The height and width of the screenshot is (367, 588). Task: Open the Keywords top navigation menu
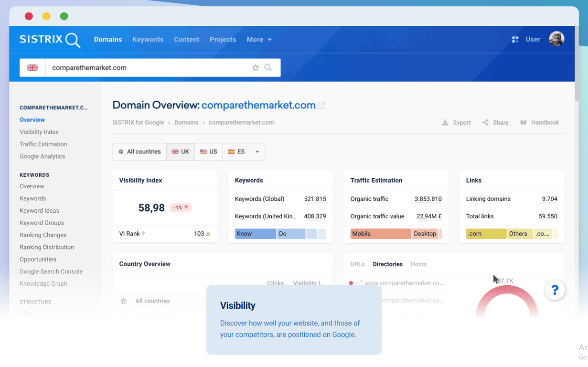[x=148, y=40]
